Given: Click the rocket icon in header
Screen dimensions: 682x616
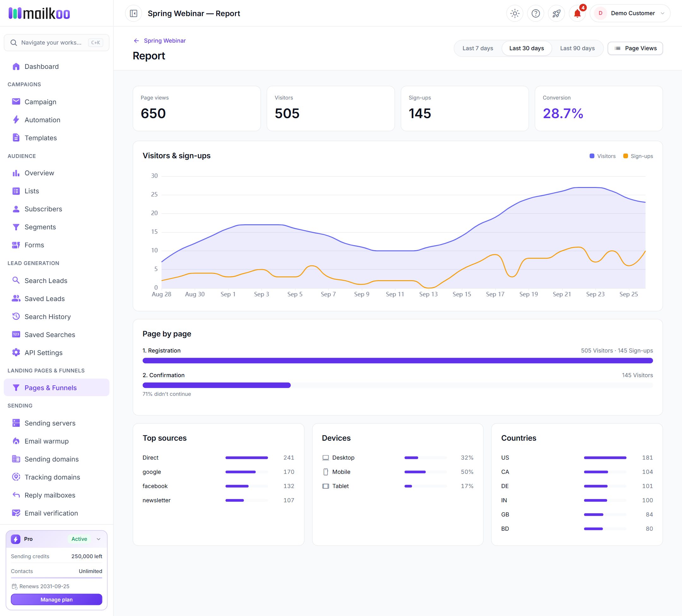Looking at the screenshot, I should 556,13.
